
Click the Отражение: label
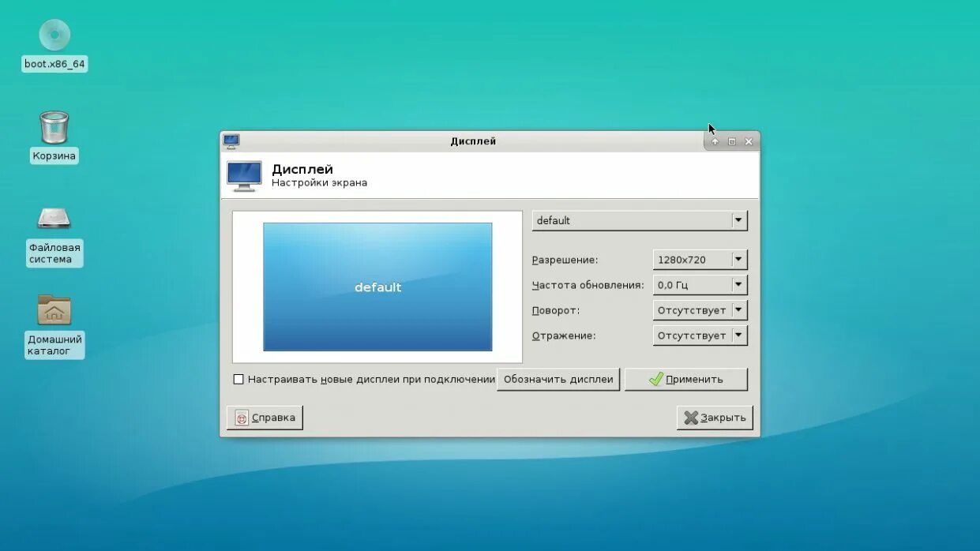click(563, 335)
